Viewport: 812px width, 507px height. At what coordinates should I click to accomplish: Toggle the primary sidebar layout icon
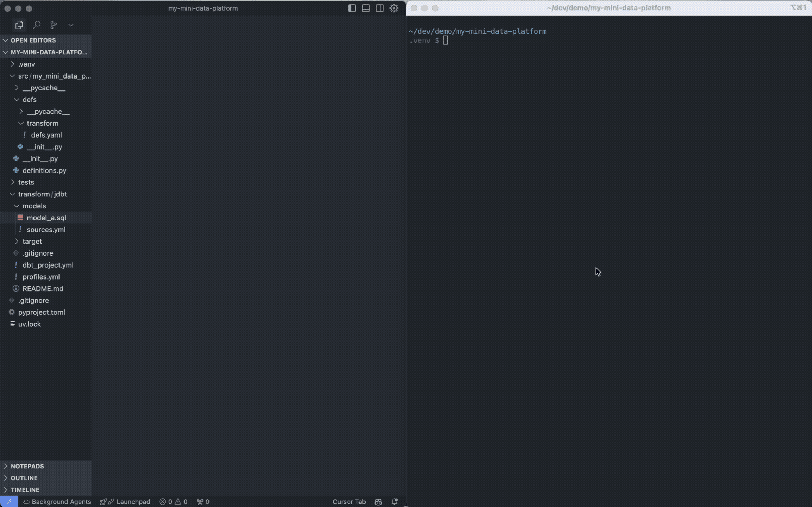click(352, 8)
